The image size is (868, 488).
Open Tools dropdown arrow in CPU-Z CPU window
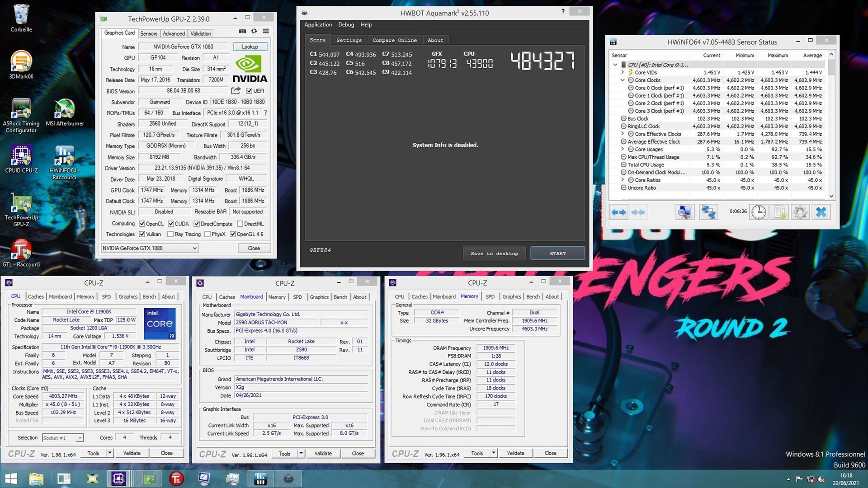[109, 453]
